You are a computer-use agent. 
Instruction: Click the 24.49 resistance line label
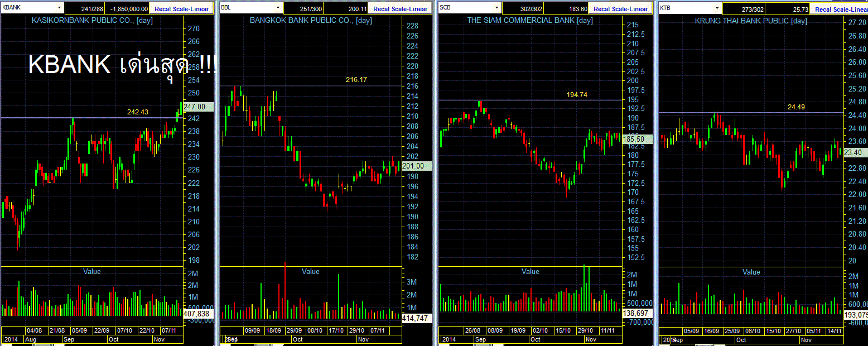click(797, 107)
